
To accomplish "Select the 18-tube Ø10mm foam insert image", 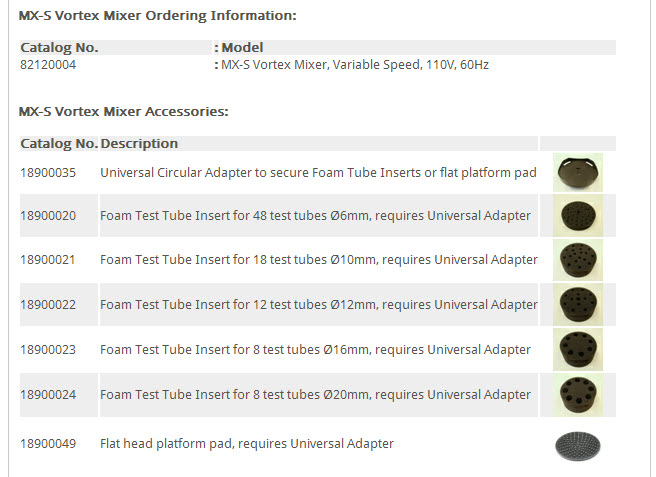I will (x=578, y=260).
